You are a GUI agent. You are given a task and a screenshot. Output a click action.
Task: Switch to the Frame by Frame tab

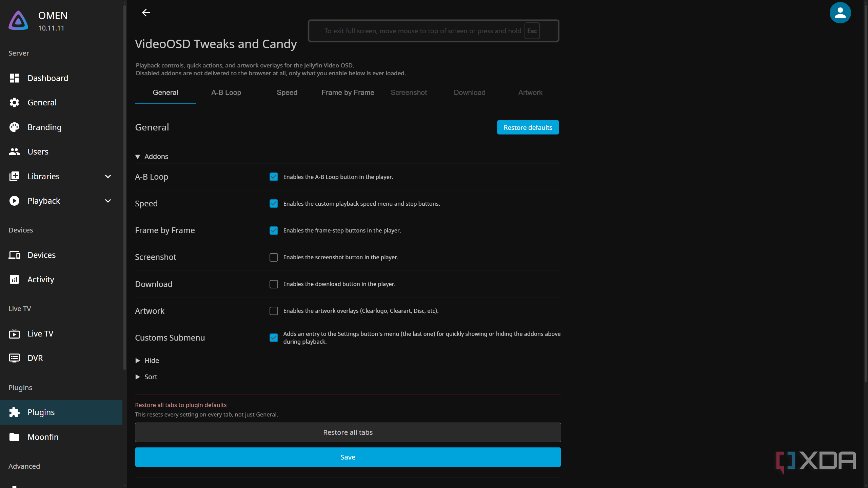pos(348,93)
